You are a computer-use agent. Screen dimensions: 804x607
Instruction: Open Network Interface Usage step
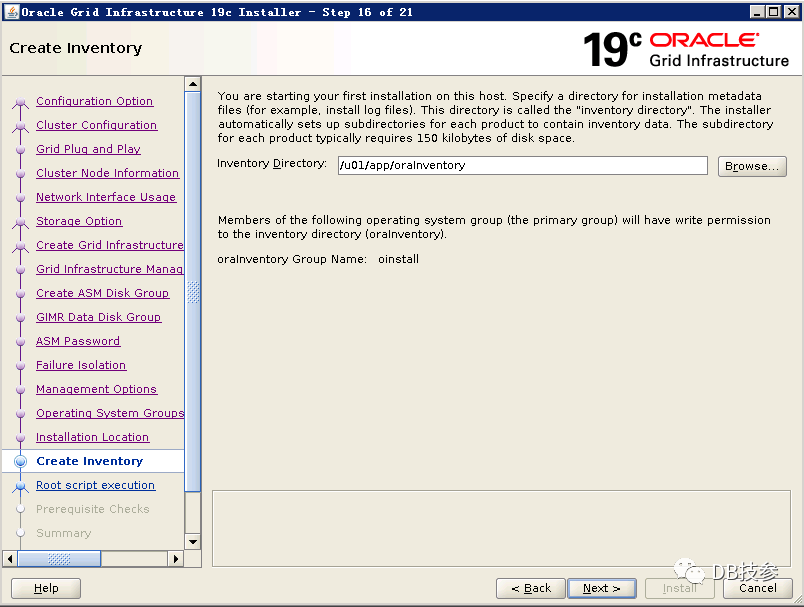tap(105, 197)
